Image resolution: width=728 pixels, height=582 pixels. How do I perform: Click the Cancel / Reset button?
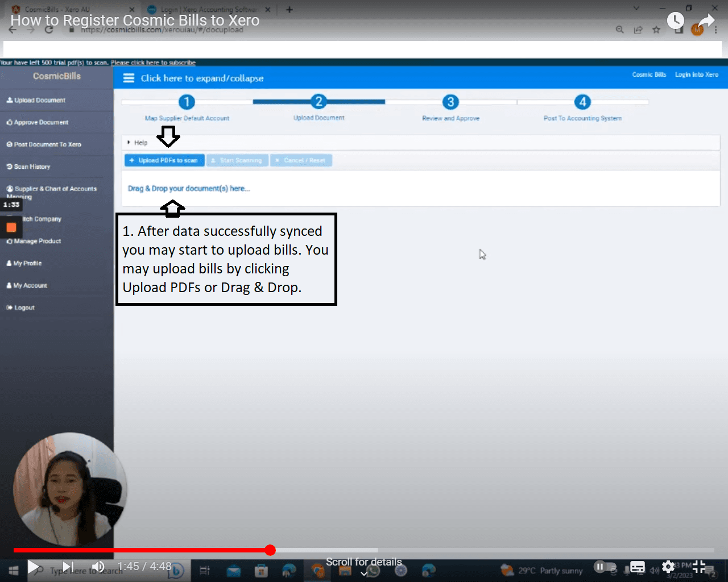point(301,160)
